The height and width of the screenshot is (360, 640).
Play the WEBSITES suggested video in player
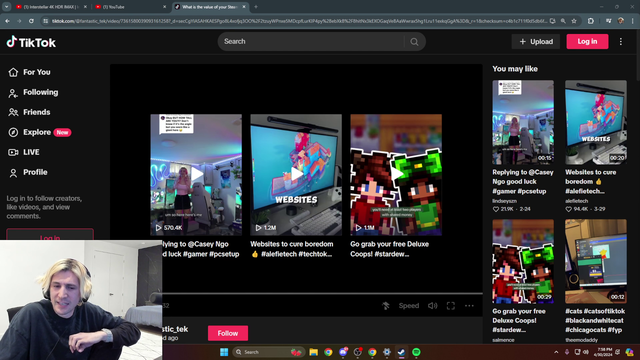296,175
